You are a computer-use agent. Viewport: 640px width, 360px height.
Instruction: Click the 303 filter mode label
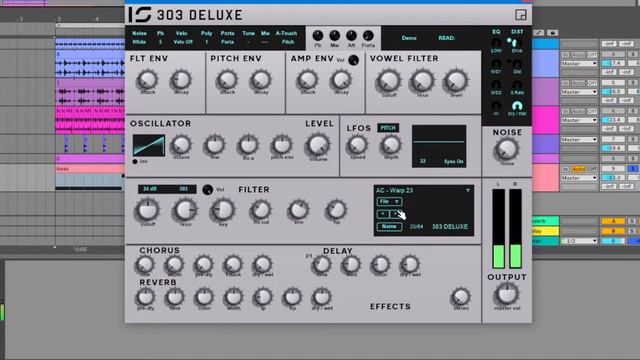pos(183,189)
